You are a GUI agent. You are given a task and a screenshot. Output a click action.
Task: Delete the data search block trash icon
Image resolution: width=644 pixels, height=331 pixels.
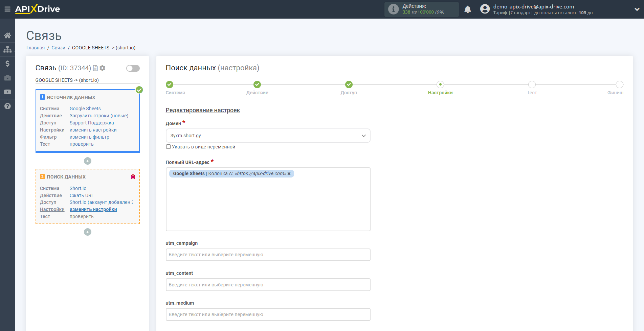click(x=133, y=177)
